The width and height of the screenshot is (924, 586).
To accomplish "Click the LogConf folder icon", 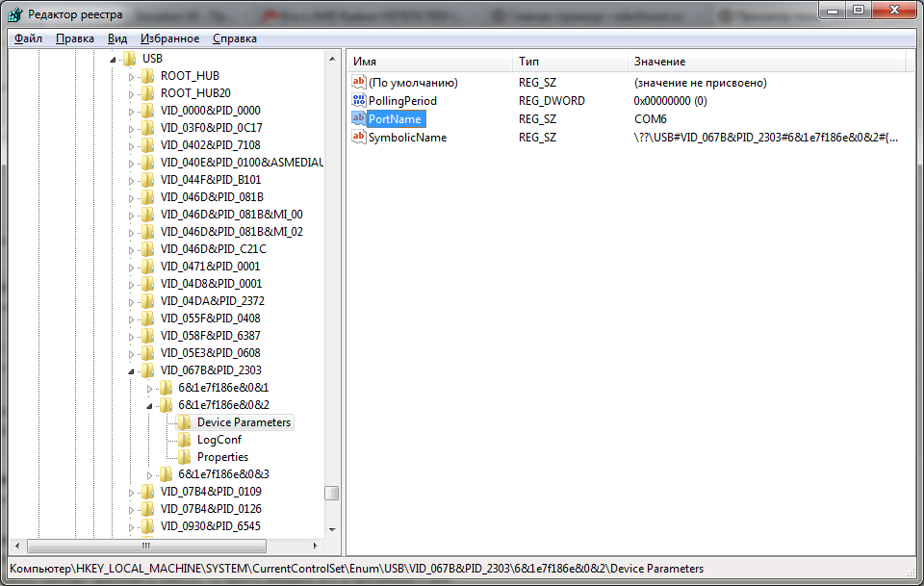I will [185, 440].
